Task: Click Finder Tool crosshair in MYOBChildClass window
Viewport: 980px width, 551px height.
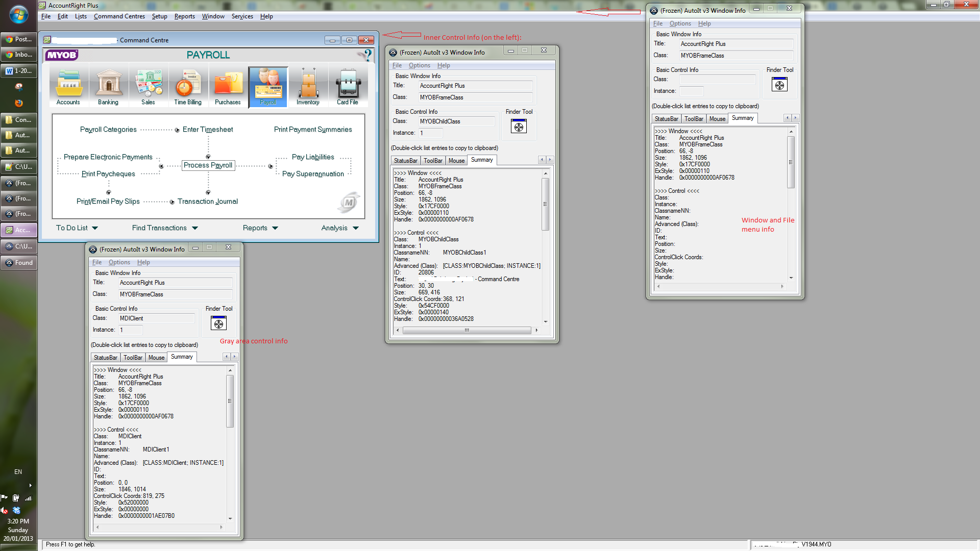Action: 519,127
